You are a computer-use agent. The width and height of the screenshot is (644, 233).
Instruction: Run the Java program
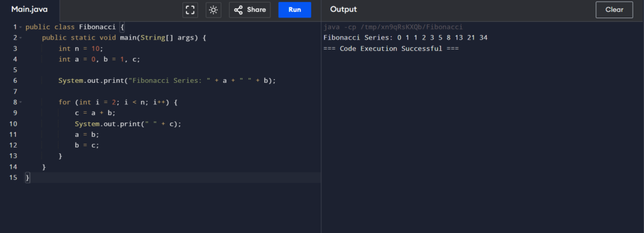click(294, 10)
